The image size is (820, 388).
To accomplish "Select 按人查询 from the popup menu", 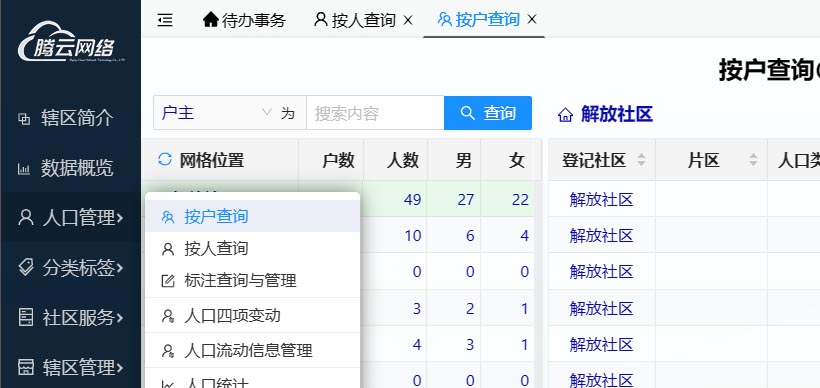I will 253,248.
